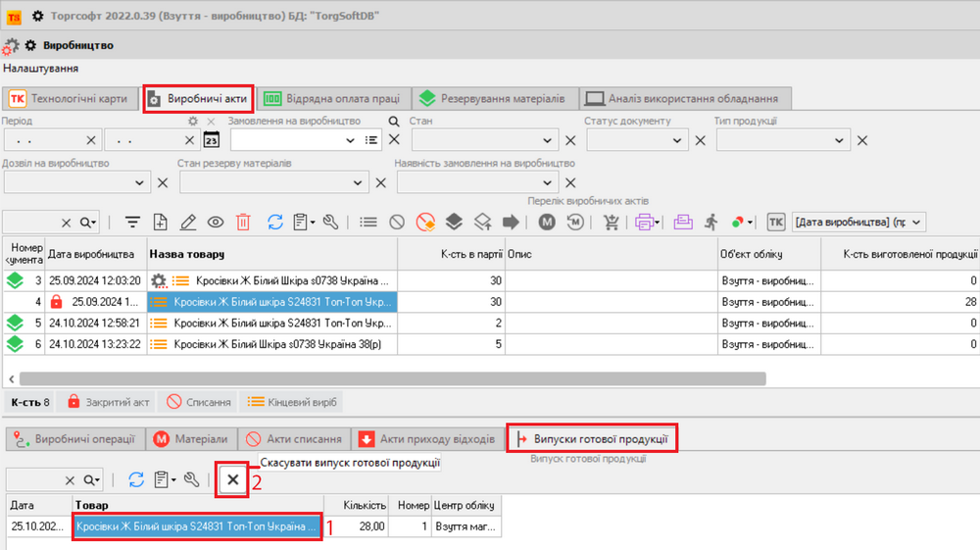Click the cancel finished product release X button
This screenshot has width=980, height=550.
point(232,479)
